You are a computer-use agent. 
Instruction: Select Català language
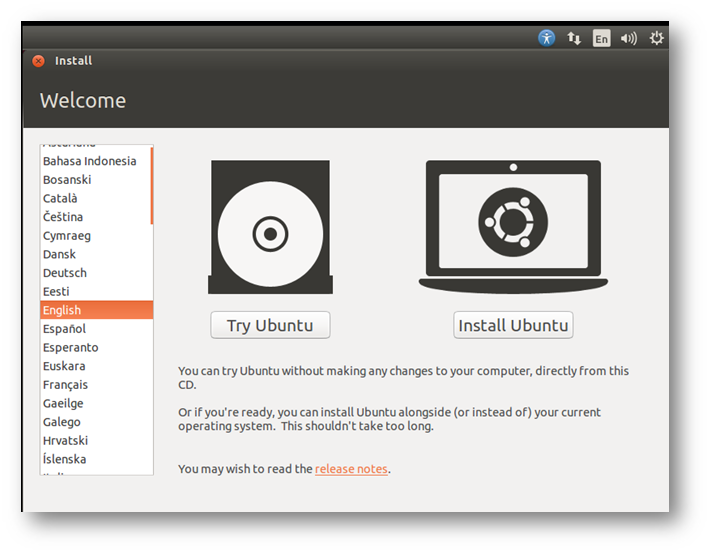pos(96,198)
